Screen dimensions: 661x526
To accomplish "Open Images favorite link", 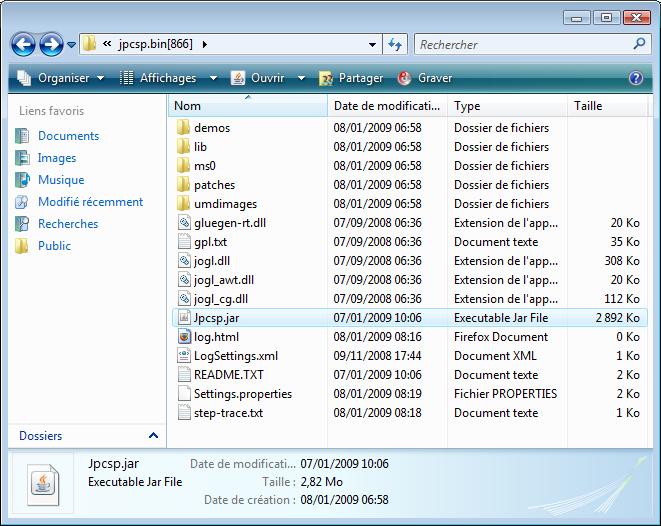I will click(57, 158).
